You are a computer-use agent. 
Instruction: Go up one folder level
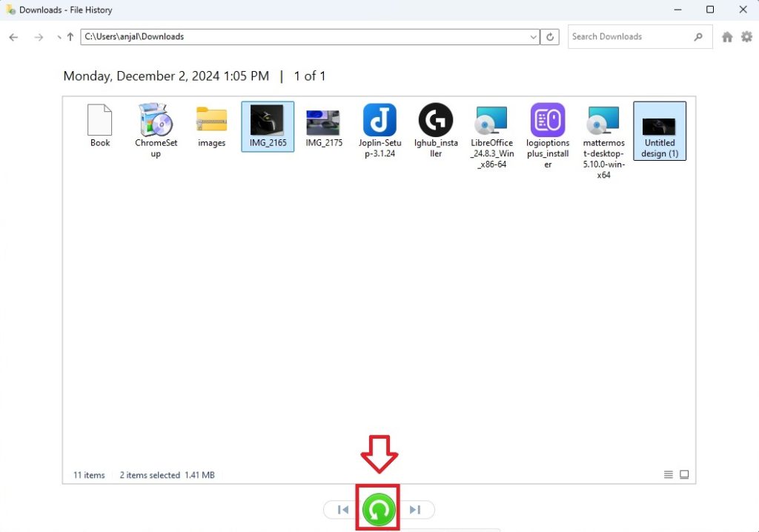pyautogui.click(x=70, y=37)
